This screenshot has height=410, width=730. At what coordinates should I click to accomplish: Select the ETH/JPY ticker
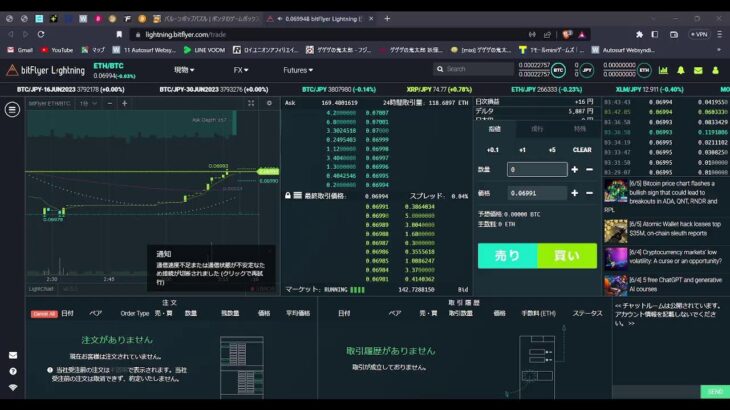point(546,89)
